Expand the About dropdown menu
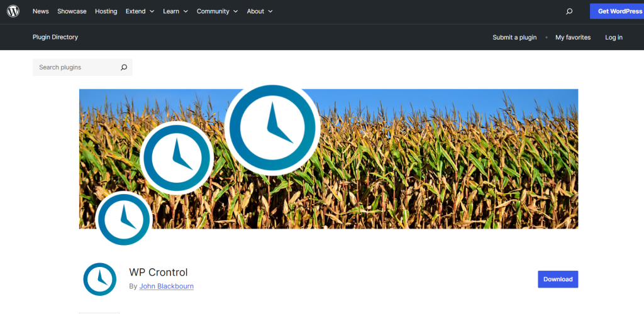The width and height of the screenshot is (644, 314). pos(260,11)
